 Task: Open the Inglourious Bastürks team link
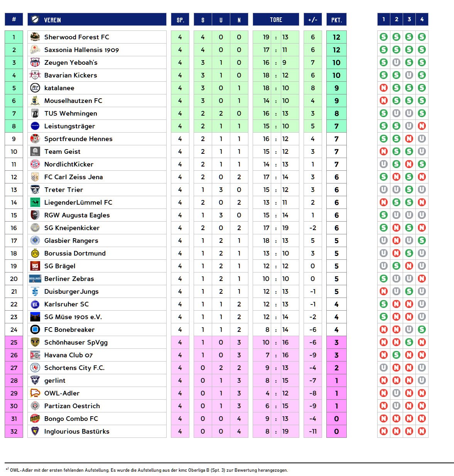click(x=77, y=431)
